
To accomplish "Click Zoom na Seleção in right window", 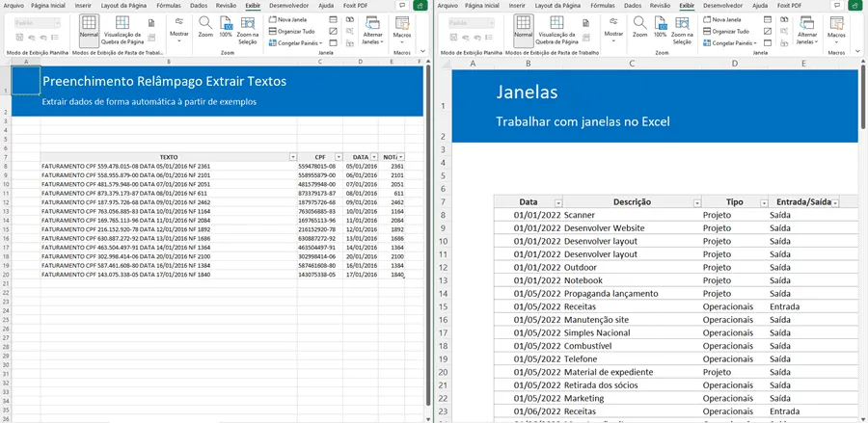I will point(682,30).
